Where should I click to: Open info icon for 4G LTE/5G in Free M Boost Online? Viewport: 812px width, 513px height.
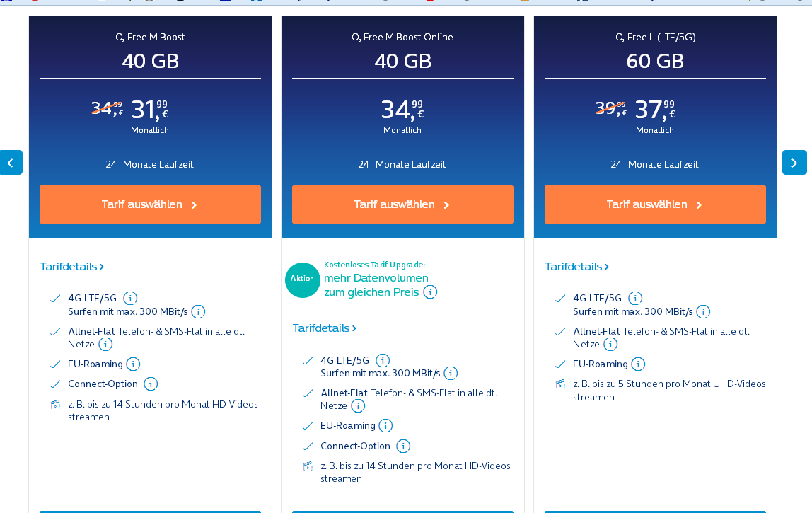click(x=383, y=360)
